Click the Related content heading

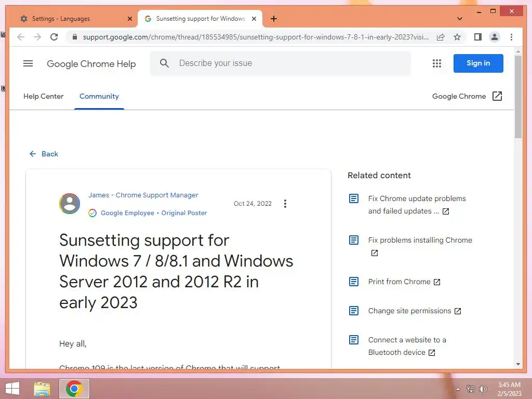(379, 176)
